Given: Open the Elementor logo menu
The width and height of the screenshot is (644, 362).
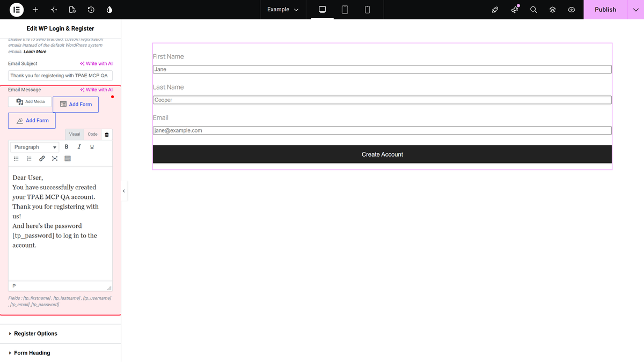Looking at the screenshot, I should (x=17, y=10).
